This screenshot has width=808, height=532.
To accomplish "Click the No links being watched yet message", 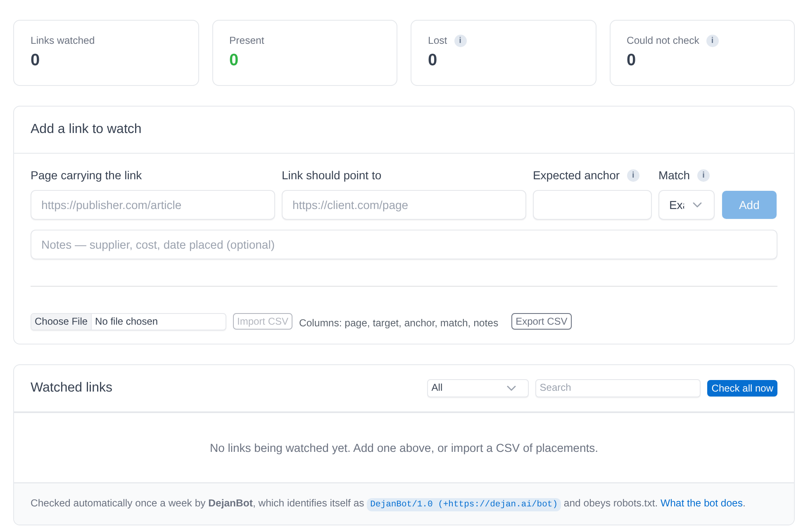I will [x=404, y=448].
